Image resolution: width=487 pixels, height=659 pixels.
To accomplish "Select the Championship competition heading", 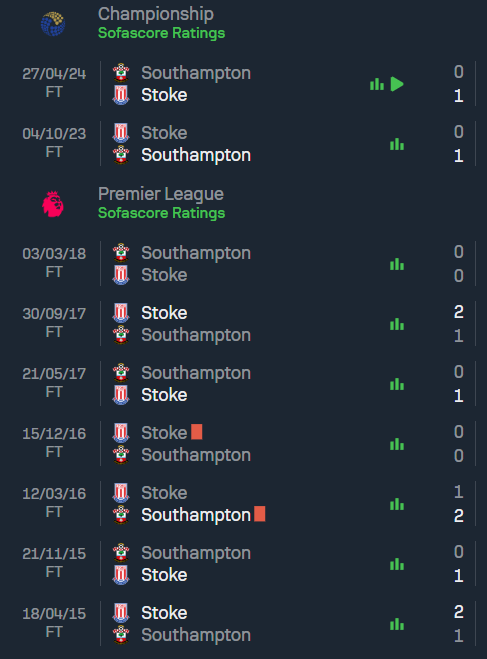I will tap(156, 14).
